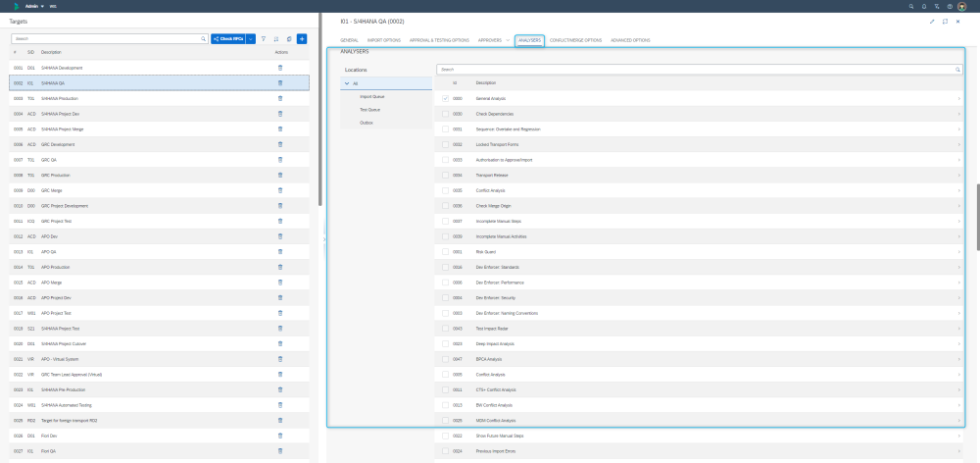Tick the BPCA Analysis checkbox
The height and width of the screenshot is (463, 980).
pyautogui.click(x=445, y=359)
